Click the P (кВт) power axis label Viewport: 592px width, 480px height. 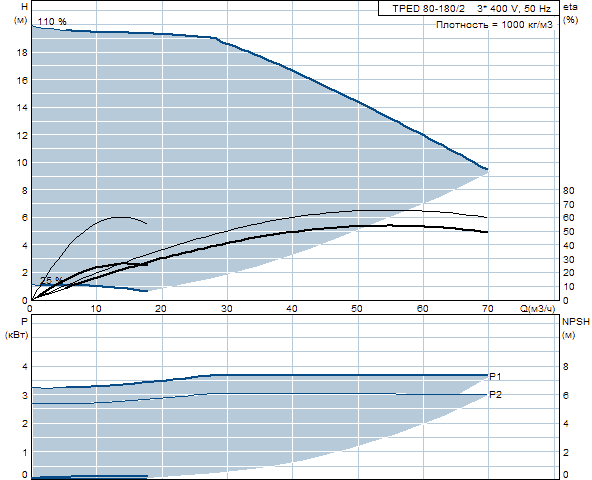(17, 328)
